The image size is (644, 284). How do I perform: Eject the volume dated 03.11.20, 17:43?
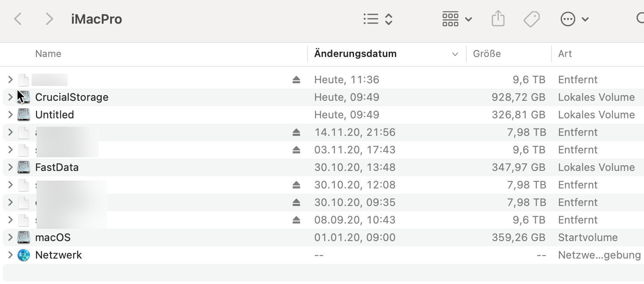[296, 150]
